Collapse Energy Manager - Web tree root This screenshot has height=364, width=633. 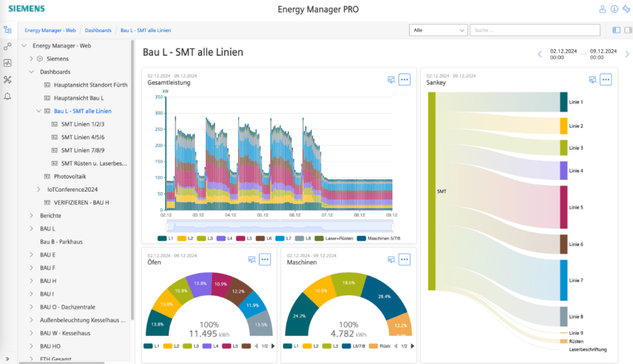[x=24, y=46]
